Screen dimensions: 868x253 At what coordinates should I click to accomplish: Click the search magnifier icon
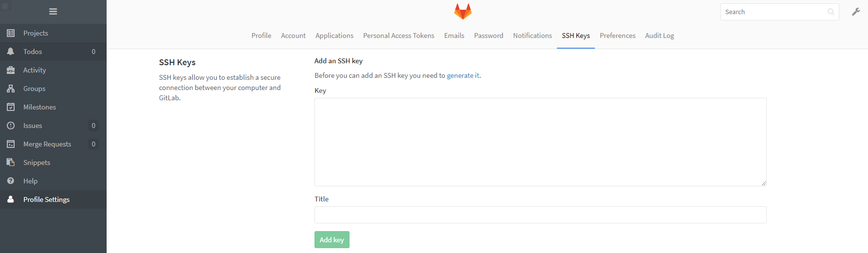tap(831, 12)
